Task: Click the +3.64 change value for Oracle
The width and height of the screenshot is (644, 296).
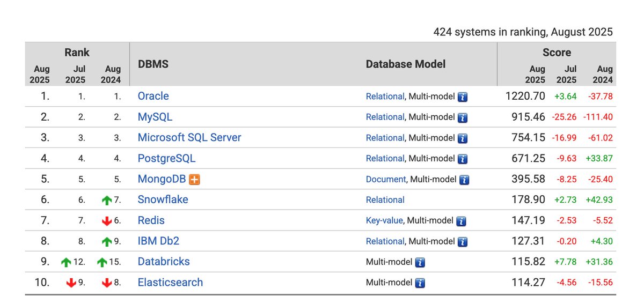Action: pos(566,97)
